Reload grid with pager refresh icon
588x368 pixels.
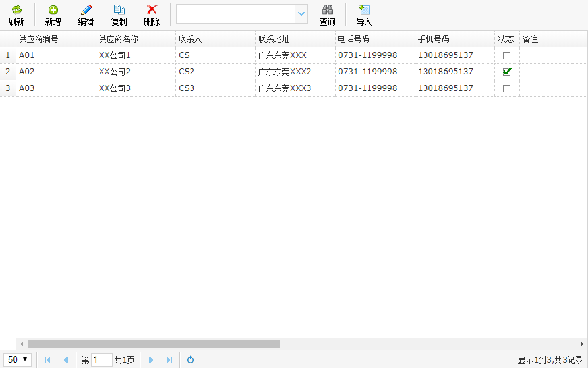191,359
